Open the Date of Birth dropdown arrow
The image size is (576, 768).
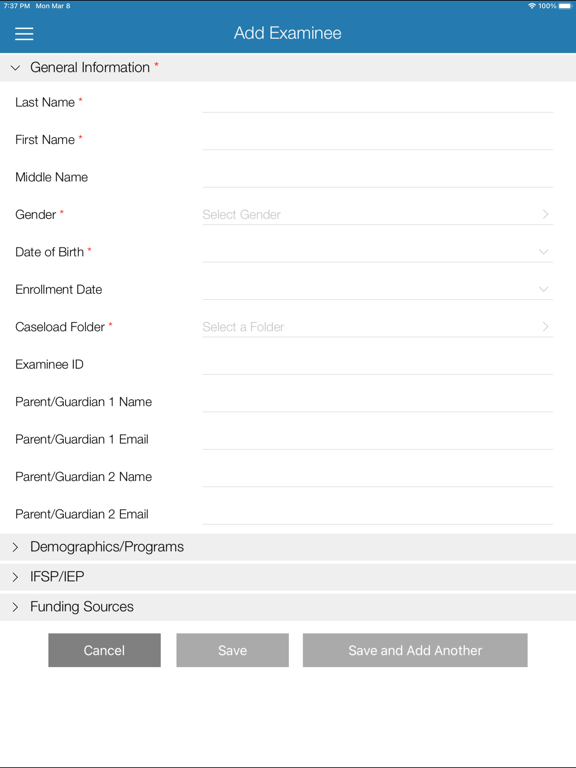point(543,252)
